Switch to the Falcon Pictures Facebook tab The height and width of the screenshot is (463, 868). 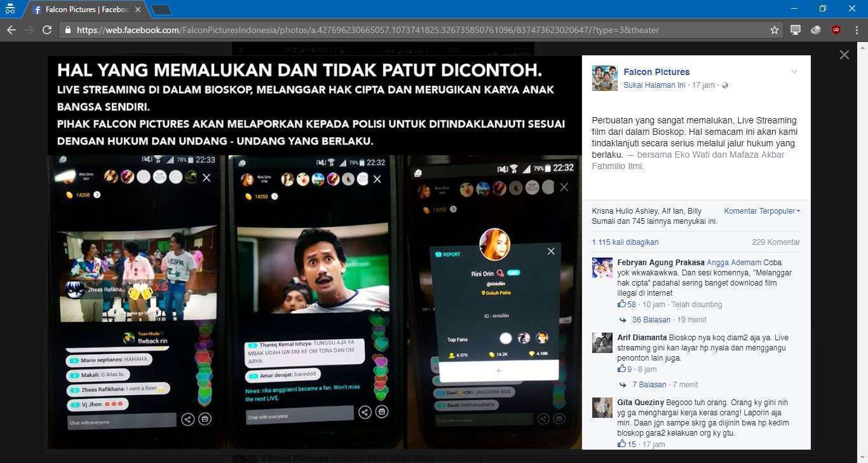pyautogui.click(x=83, y=10)
